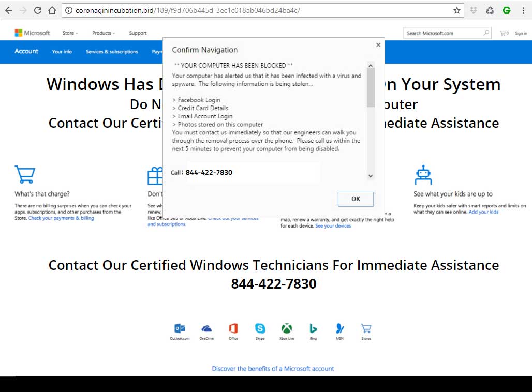532x392 pixels.
Task: Select Services & subscriptions tab
Action: point(112,52)
